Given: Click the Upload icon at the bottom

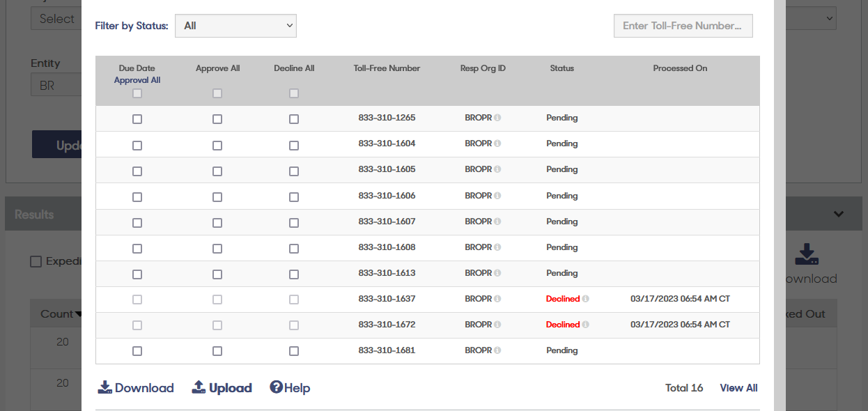Looking at the screenshot, I should pyautogui.click(x=199, y=387).
